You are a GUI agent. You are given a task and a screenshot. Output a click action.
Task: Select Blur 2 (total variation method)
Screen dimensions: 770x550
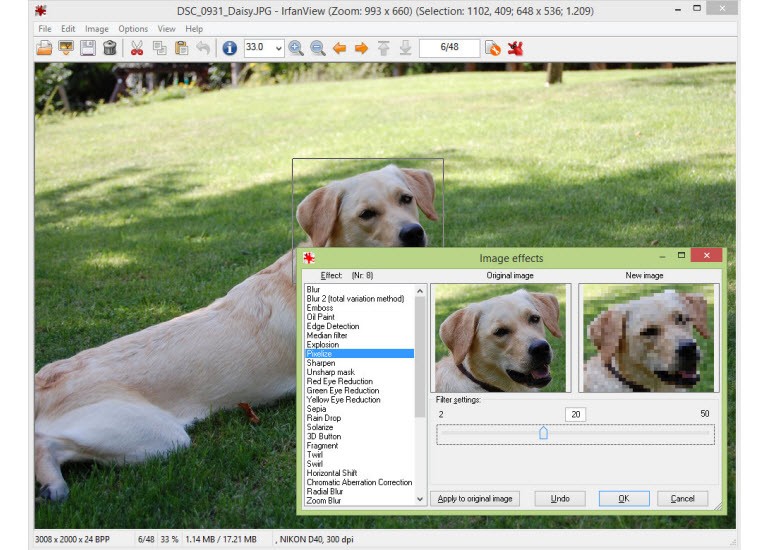coord(356,299)
